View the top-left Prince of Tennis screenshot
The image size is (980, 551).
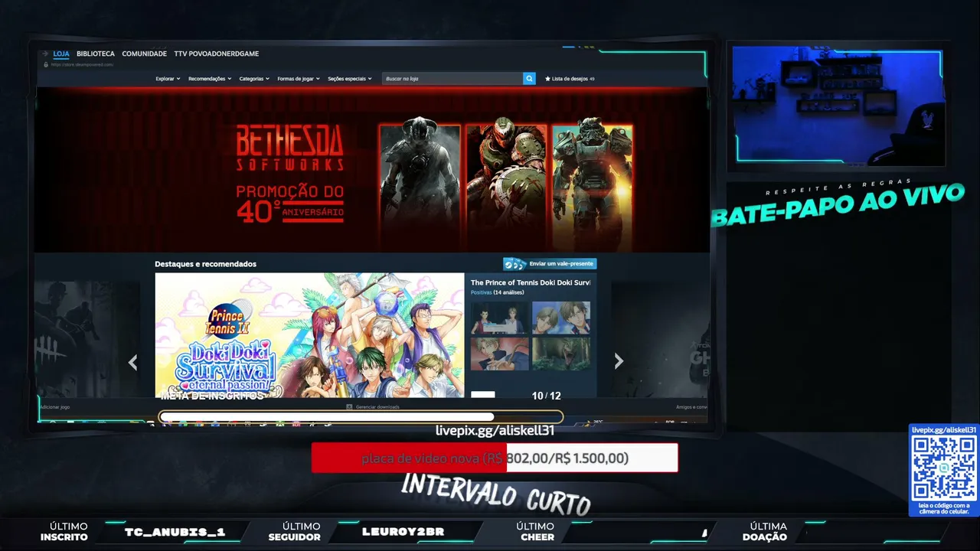[x=500, y=318]
